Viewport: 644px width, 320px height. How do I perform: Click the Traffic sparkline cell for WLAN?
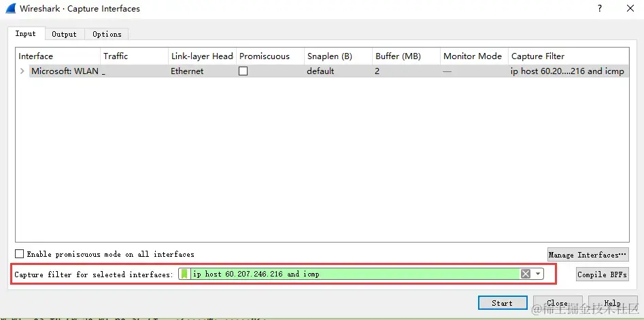tap(134, 71)
